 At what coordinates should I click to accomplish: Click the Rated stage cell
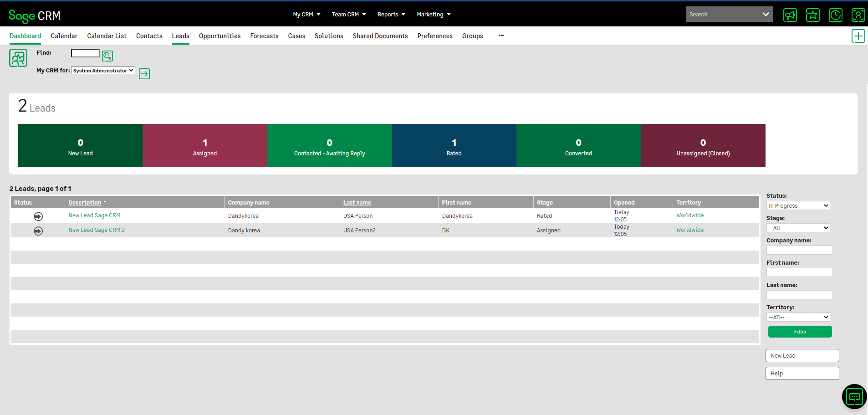[544, 216]
